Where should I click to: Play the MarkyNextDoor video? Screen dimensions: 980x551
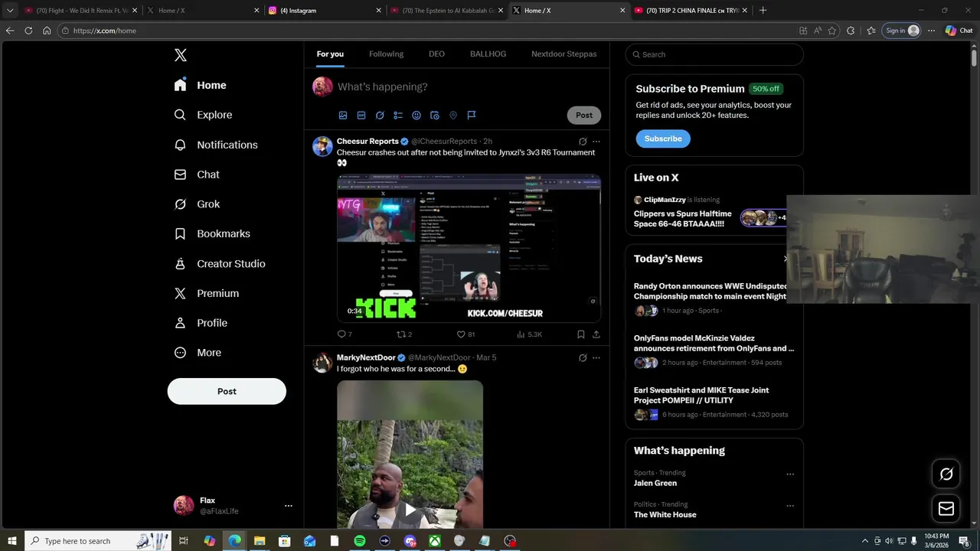tap(410, 509)
